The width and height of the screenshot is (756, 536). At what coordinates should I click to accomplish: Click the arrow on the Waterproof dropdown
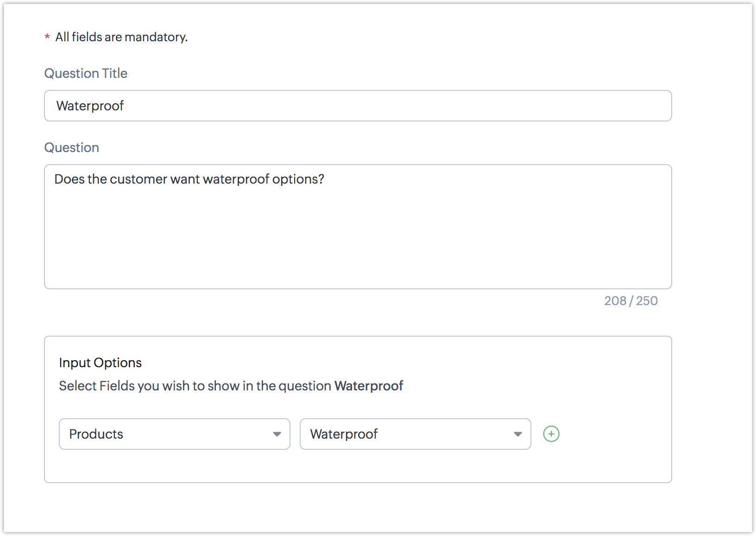coord(518,434)
